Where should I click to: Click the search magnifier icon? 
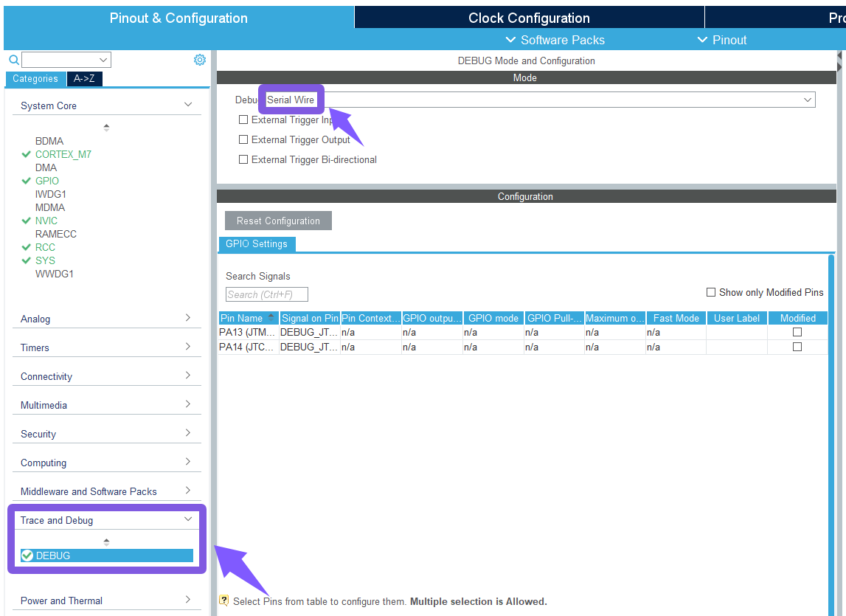point(14,59)
